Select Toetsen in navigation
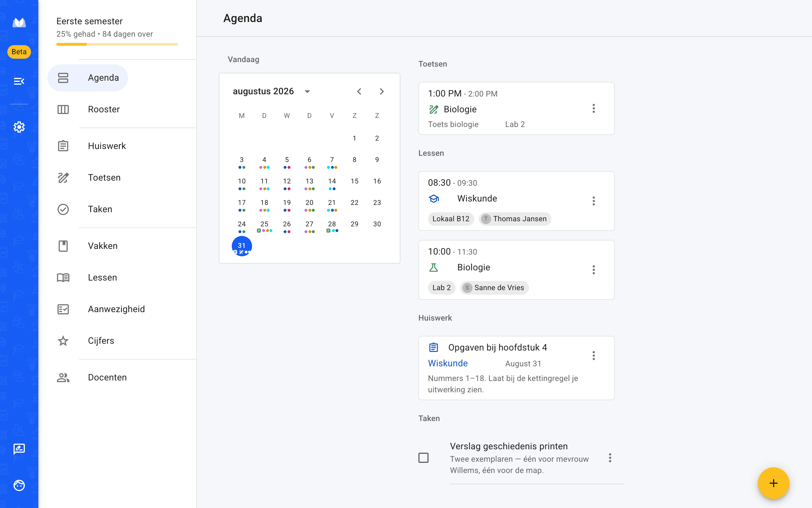This screenshot has width=812, height=508. pos(104,178)
